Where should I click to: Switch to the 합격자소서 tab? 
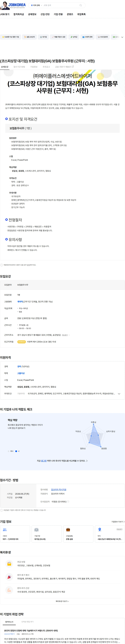pyautogui.click(x=9, y=622)
